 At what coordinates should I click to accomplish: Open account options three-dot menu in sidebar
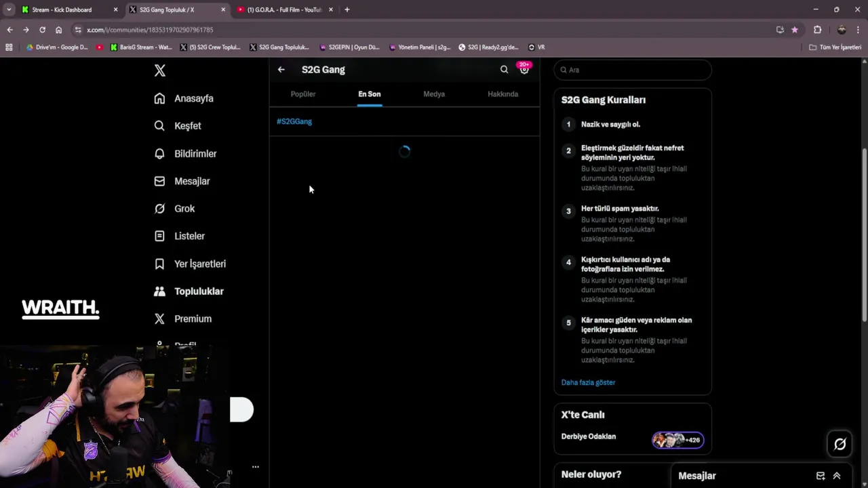256,467
